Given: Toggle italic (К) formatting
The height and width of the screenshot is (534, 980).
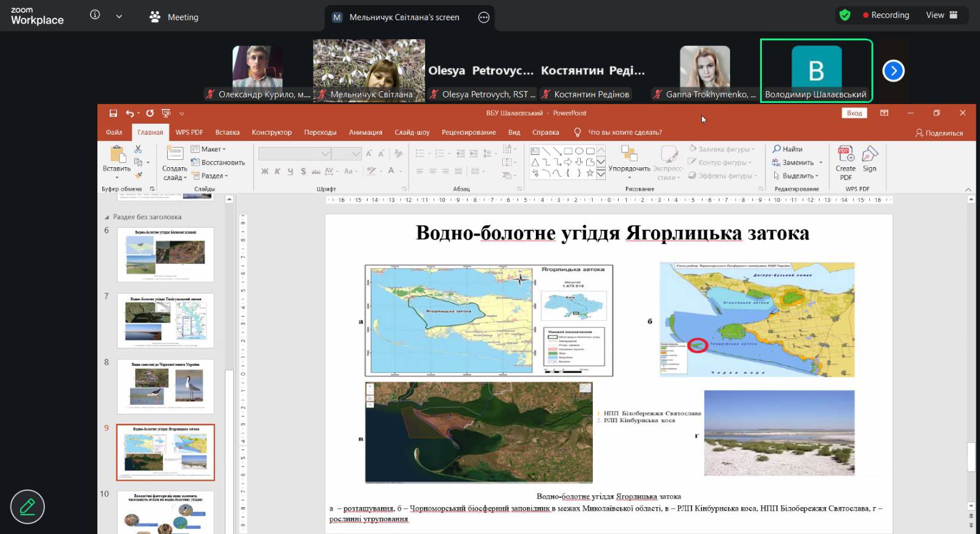Looking at the screenshot, I should pyautogui.click(x=277, y=171).
